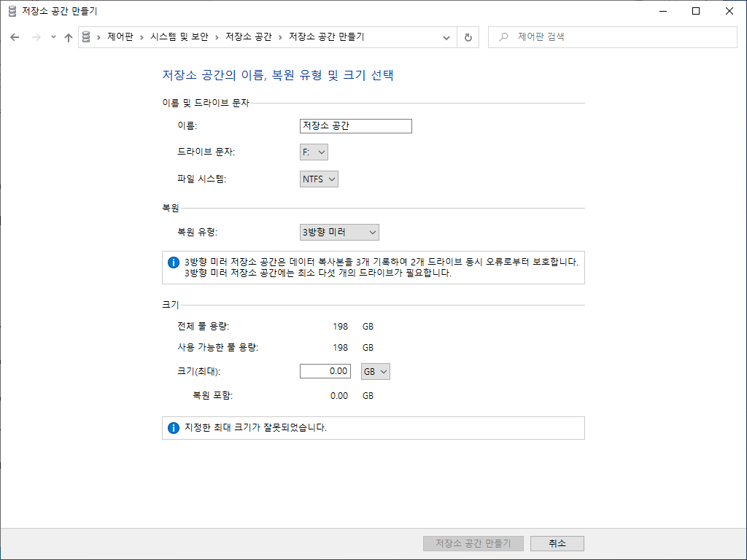Image resolution: width=747 pixels, height=560 pixels.
Task: Open the 제어판 breadcrumb
Action: tap(120, 36)
